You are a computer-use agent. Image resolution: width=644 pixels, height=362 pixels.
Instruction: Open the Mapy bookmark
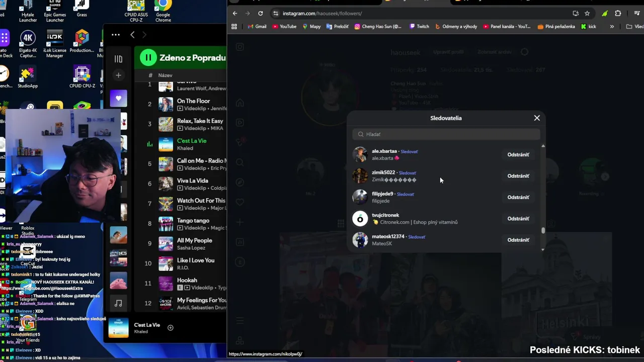pos(311,27)
